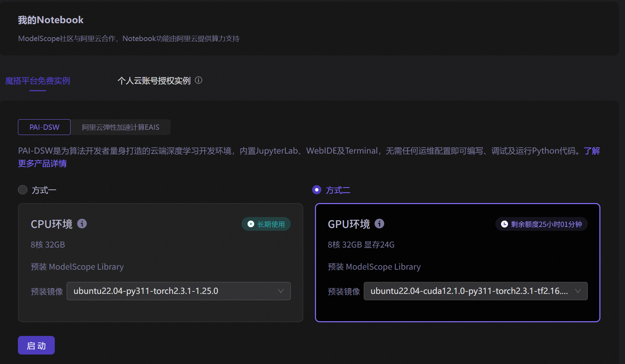Click clock icon in 剩余额度 badge
The width and height of the screenshot is (625, 364).
[x=504, y=224]
